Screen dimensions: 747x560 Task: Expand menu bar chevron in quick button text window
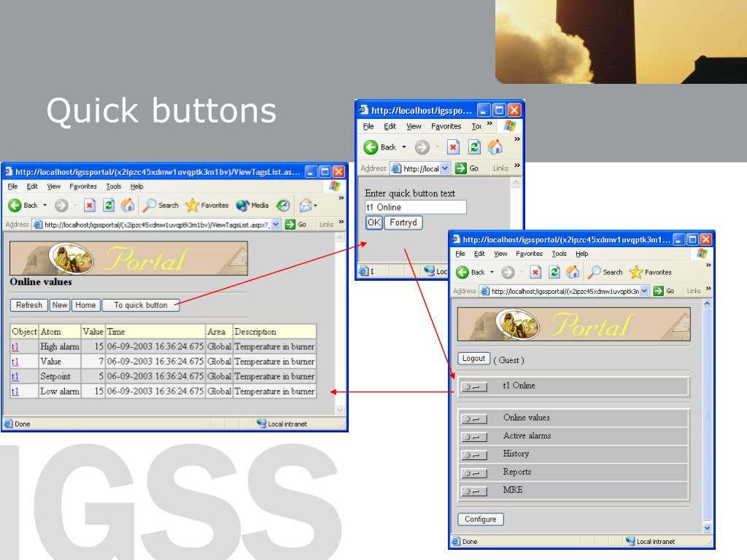point(489,123)
